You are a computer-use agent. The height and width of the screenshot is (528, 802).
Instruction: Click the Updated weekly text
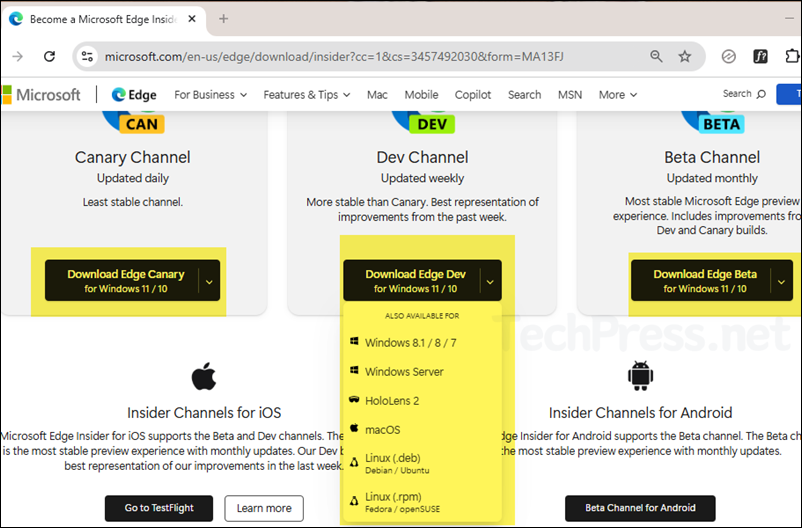click(422, 178)
